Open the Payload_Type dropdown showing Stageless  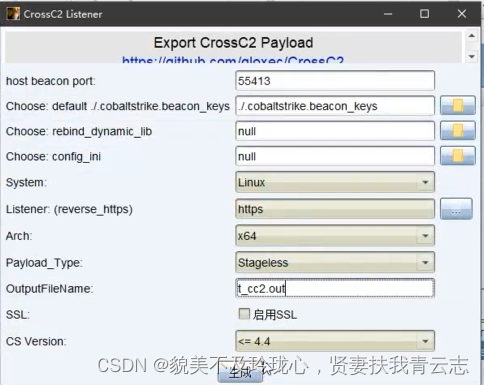[x=335, y=262]
